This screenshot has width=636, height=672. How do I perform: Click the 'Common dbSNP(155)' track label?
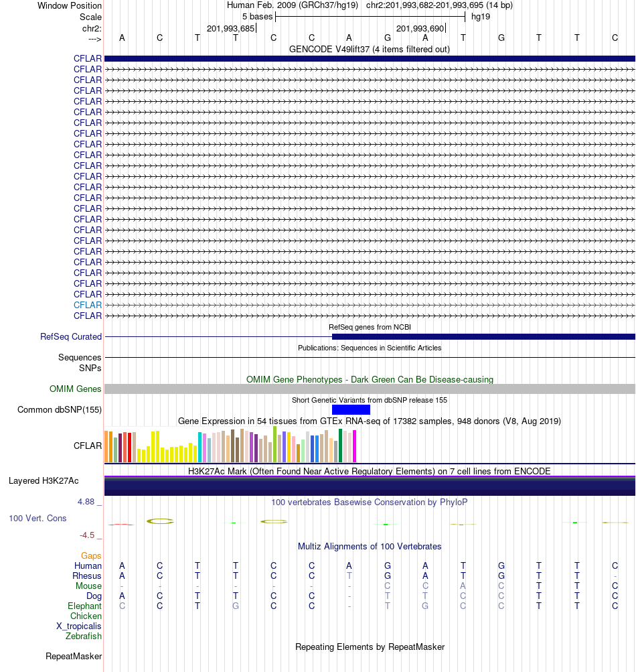[60, 410]
